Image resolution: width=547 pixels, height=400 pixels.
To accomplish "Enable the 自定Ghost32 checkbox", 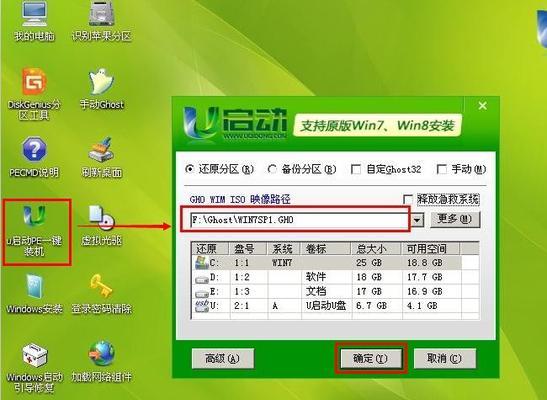I will point(356,169).
